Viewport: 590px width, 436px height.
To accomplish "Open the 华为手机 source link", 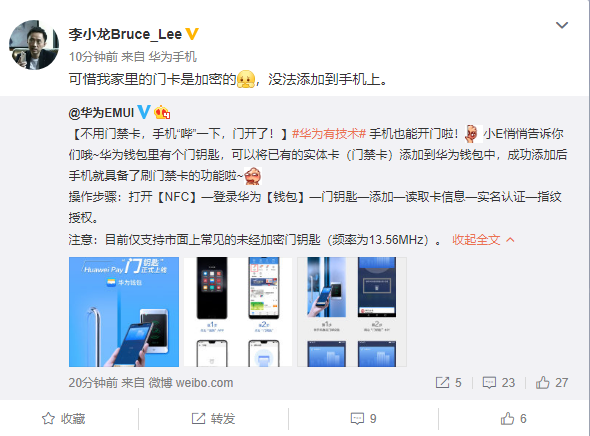I will [x=172, y=57].
